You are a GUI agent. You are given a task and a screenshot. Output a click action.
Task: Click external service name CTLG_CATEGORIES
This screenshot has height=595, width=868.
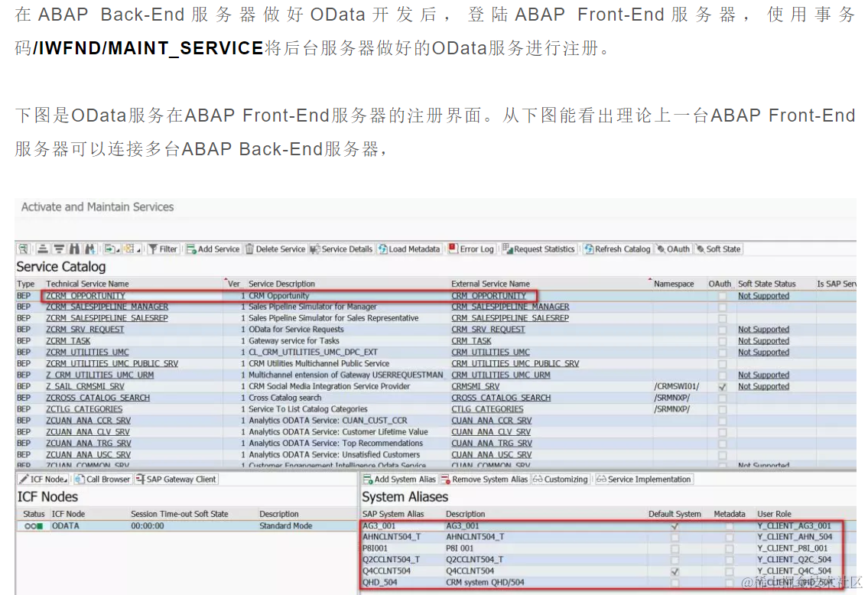[487, 409]
